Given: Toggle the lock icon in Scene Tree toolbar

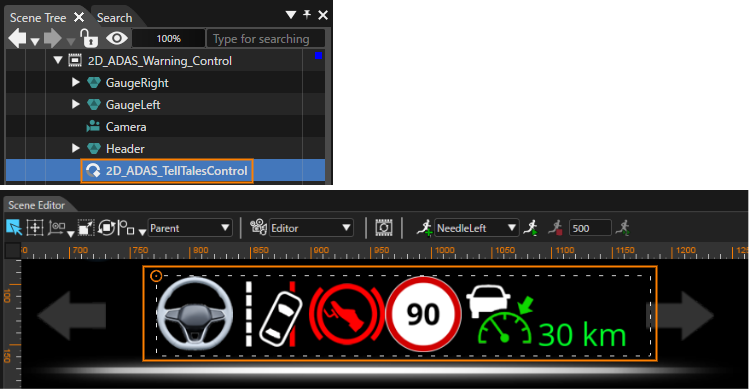Looking at the screenshot, I should pyautogui.click(x=89, y=38).
